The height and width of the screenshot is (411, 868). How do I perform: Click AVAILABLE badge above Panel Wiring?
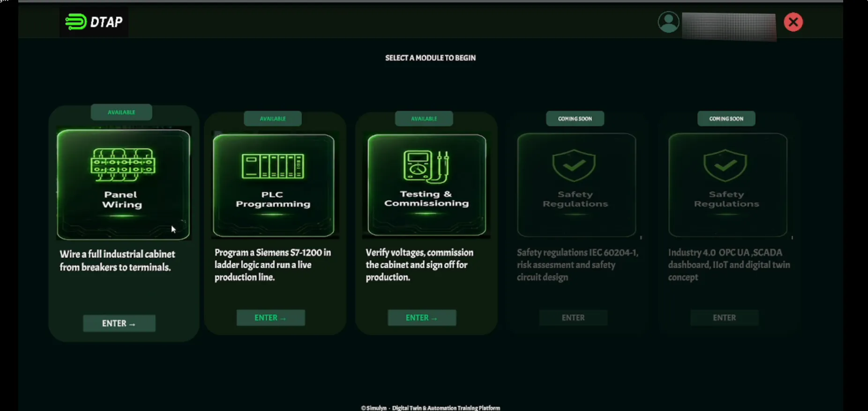[x=121, y=112]
